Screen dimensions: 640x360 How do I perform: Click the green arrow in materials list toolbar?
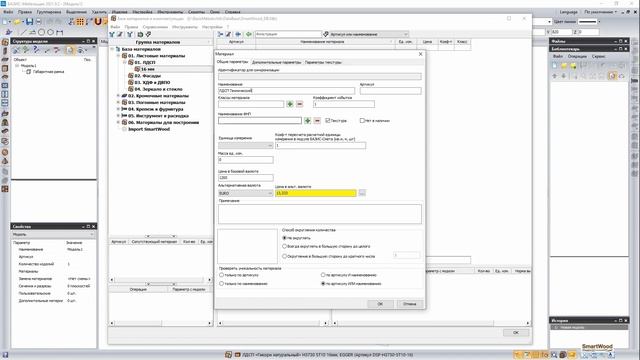pyautogui.click(x=248, y=34)
